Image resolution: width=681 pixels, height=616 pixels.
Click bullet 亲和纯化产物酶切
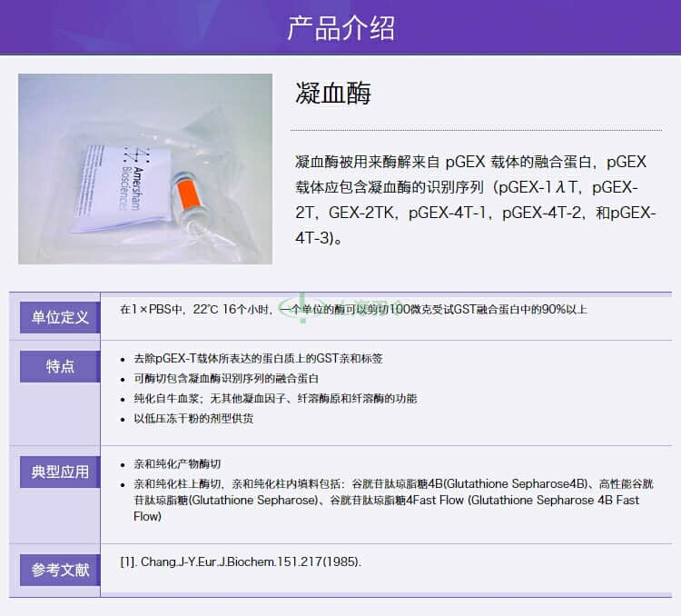177,464
